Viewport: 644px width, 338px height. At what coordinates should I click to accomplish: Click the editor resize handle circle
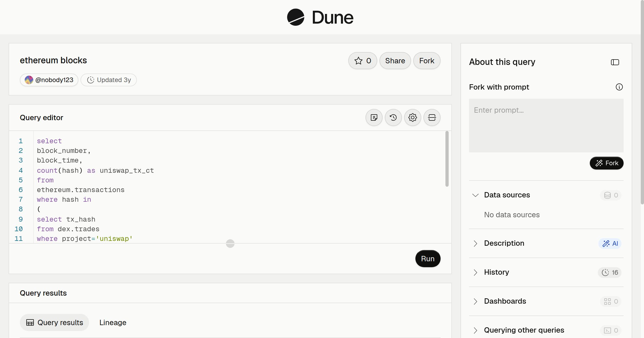click(230, 244)
